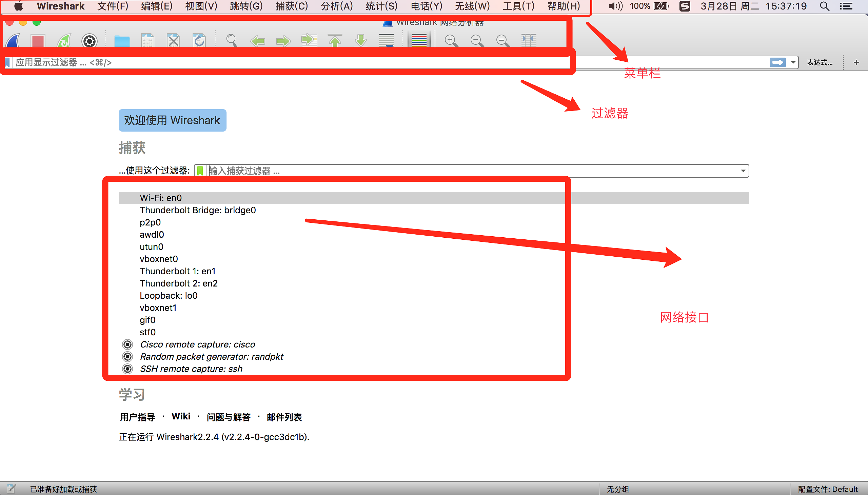This screenshot has width=868, height=495.
Task: Select the Wi-Fi: en0 interface
Action: [161, 198]
